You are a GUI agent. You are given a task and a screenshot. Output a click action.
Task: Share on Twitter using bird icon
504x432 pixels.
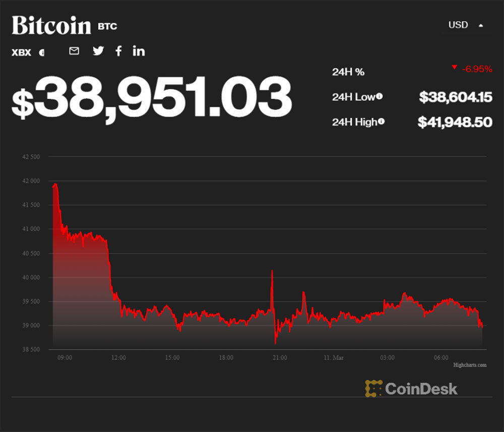[98, 50]
